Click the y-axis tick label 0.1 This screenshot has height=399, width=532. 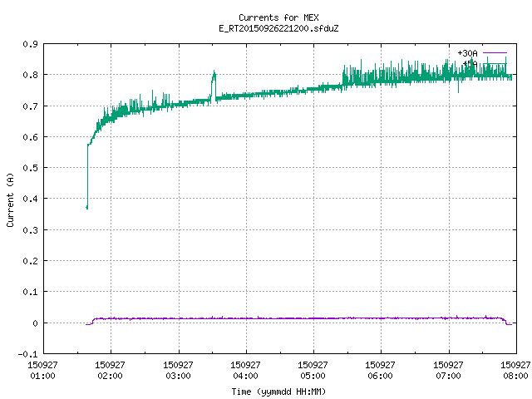click(30, 292)
